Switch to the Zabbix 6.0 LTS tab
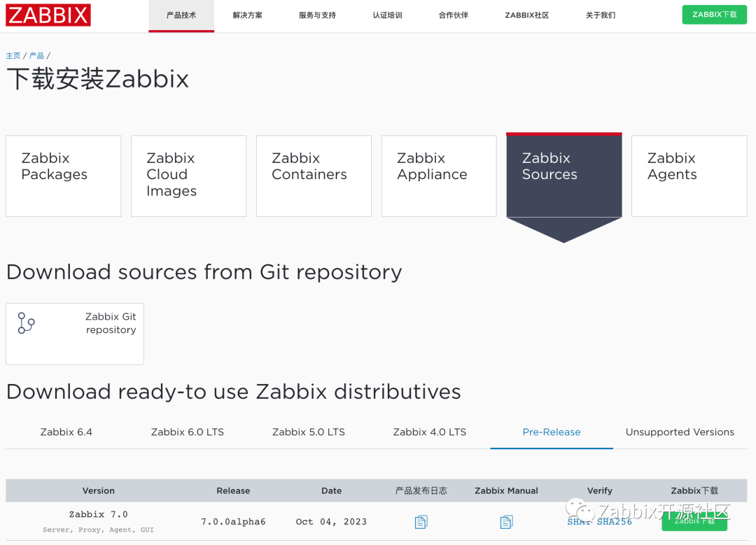756x545 pixels. pos(188,432)
